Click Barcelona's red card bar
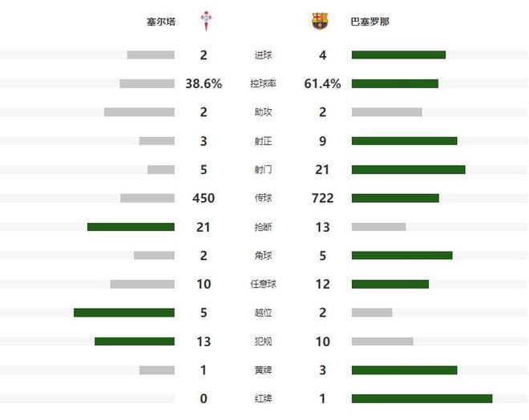This screenshot has height=420, width=529. point(422,398)
